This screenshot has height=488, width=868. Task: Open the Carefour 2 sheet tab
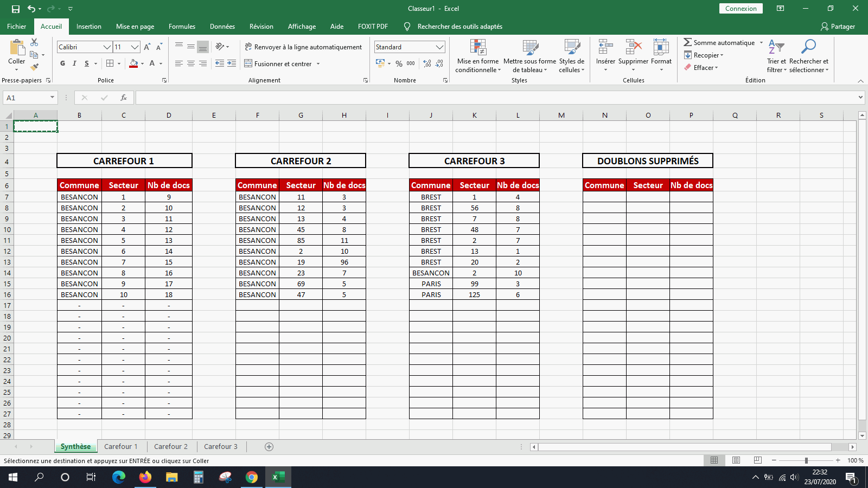pos(171,447)
